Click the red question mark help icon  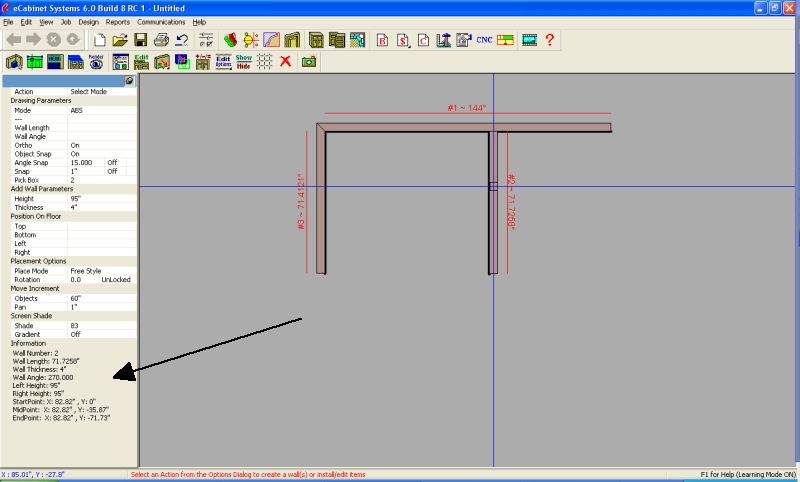(550, 40)
